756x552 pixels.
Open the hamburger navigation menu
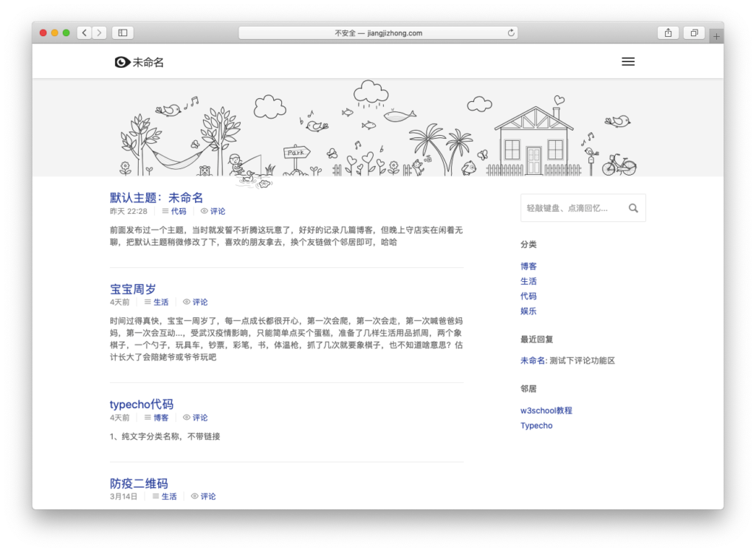click(628, 61)
